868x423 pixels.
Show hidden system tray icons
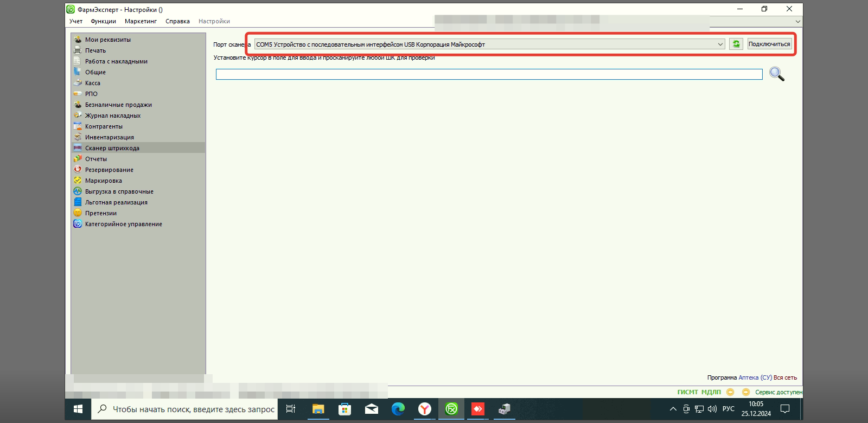(673, 409)
